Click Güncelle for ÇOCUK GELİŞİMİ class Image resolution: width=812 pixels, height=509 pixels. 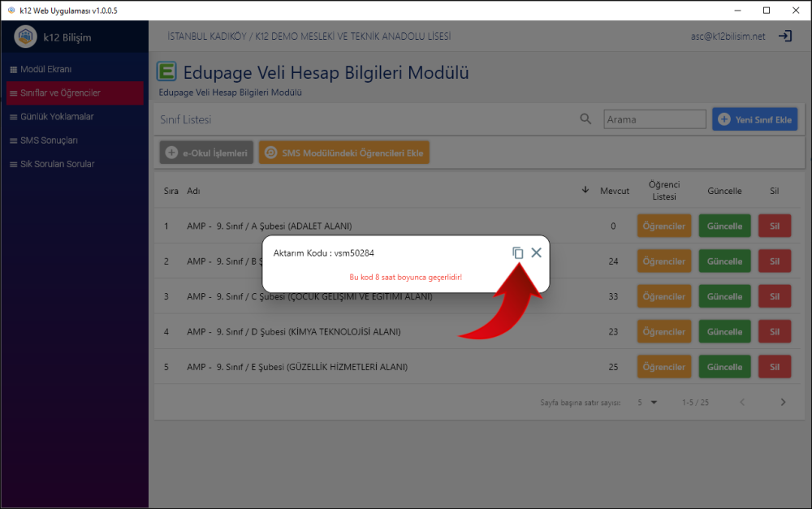(724, 296)
